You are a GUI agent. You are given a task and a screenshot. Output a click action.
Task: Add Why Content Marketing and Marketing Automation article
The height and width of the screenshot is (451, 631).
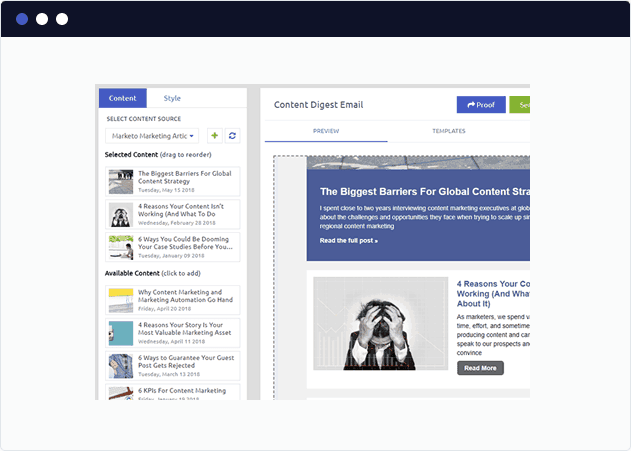coord(173,300)
